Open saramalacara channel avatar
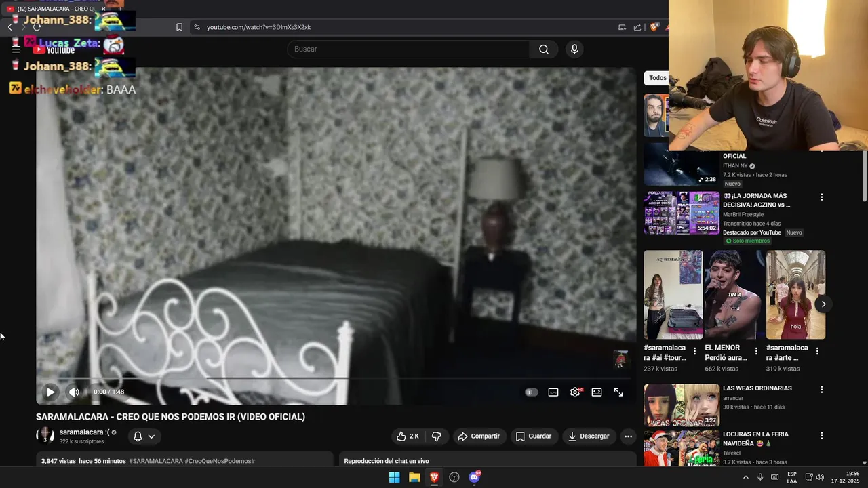Viewport: 868px width, 488px height. tap(45, 436)
